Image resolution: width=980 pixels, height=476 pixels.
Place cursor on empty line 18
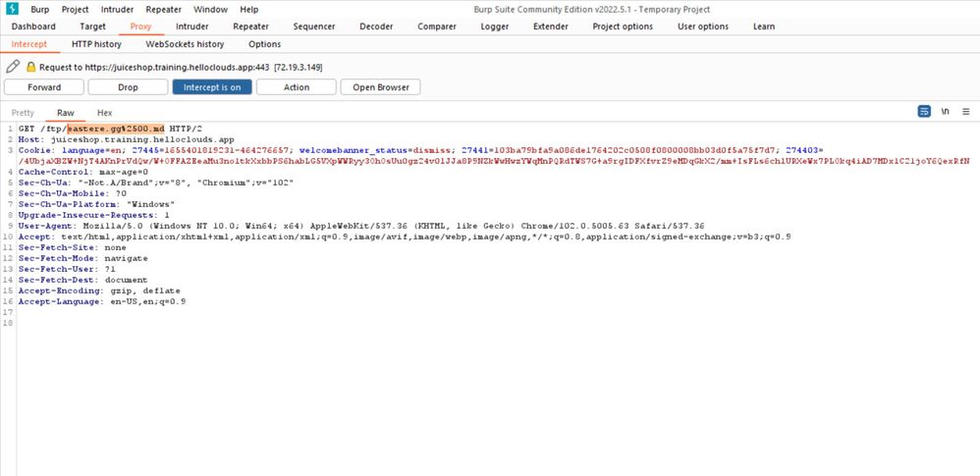point(498,324)
